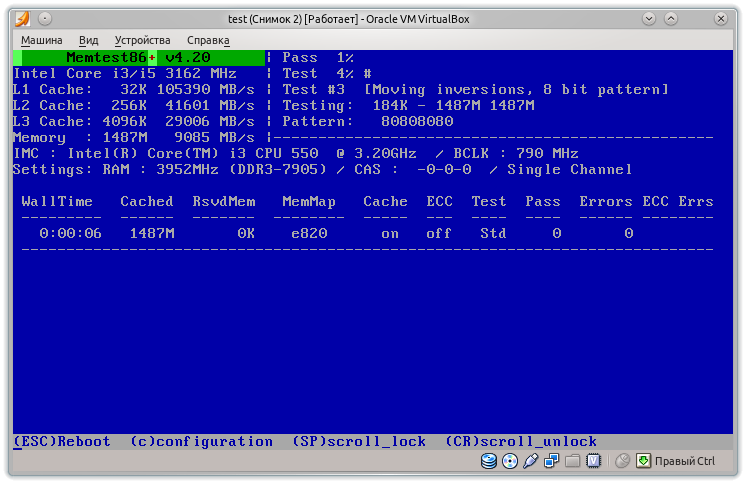The width and height of the screenshot is (746, 484).
Task: Click the L1 Cache 32K line
Action: (134, 89)
